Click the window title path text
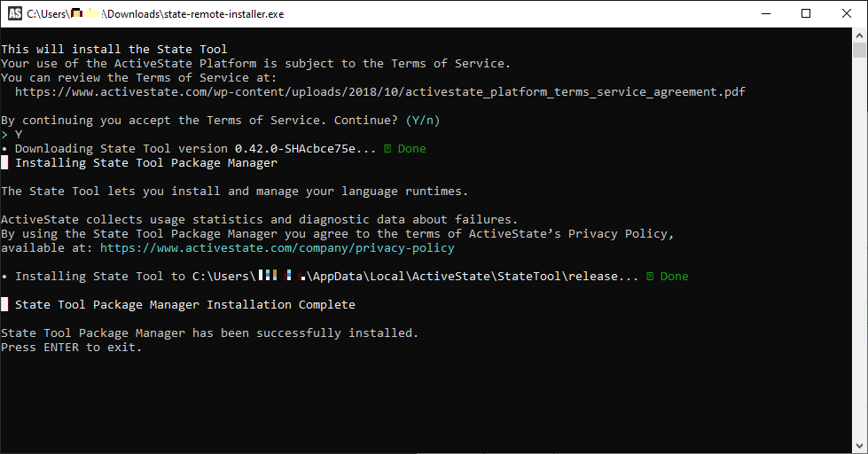 [155, 14]
